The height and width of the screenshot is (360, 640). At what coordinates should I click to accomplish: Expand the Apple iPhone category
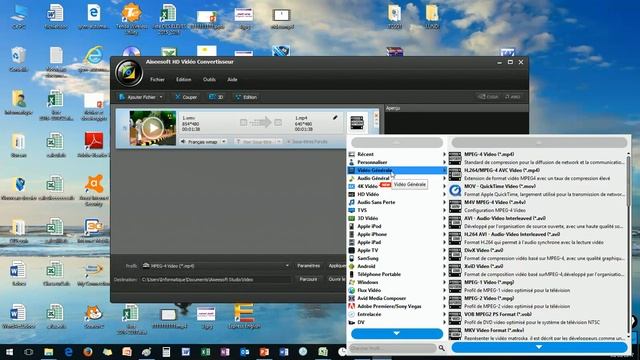pyautogui.click(x=397, y=234)
